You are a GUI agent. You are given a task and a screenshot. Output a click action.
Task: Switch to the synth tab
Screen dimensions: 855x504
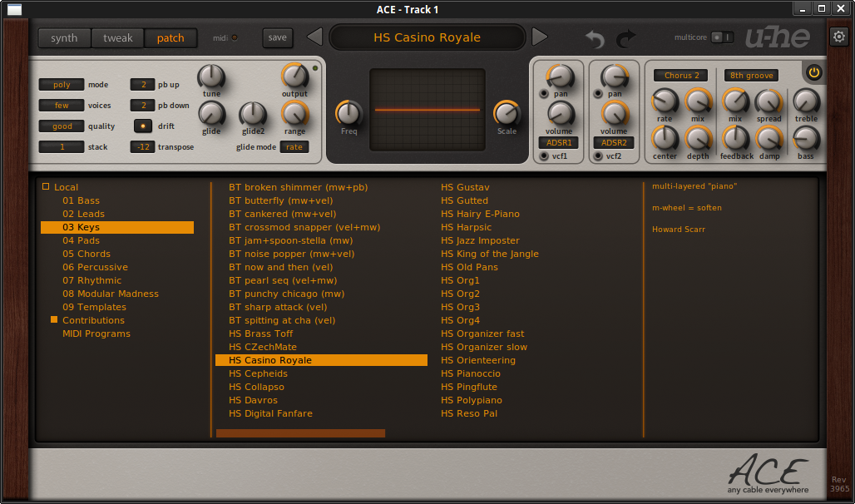(x=64, y=37)
